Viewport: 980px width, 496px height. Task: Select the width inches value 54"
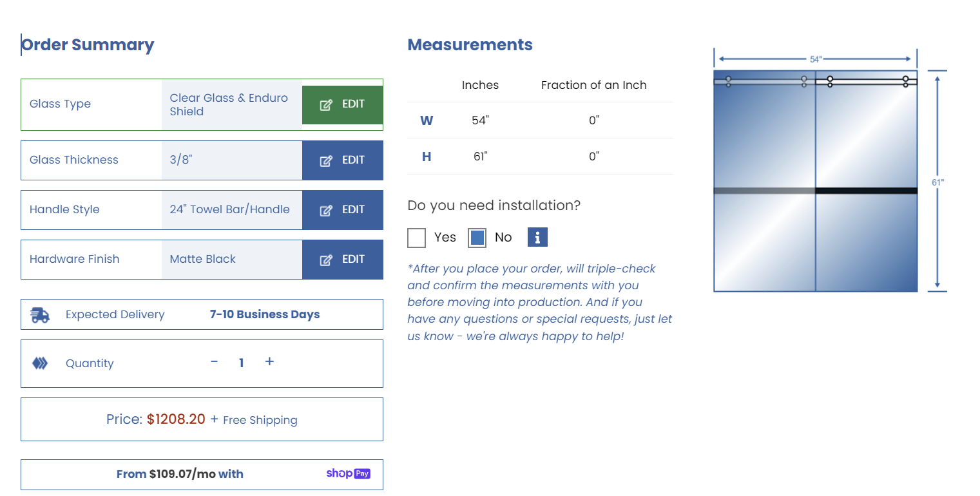[x=480, y=120]
